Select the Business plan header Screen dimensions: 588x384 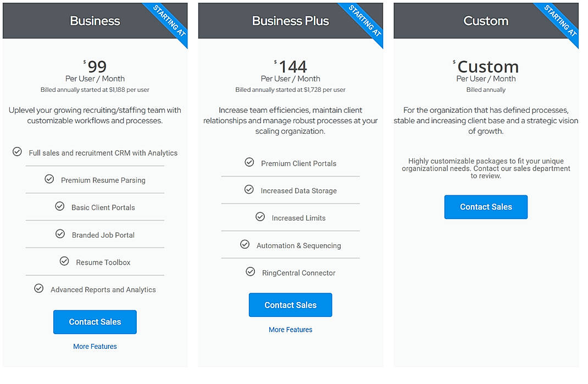point(95,21)
